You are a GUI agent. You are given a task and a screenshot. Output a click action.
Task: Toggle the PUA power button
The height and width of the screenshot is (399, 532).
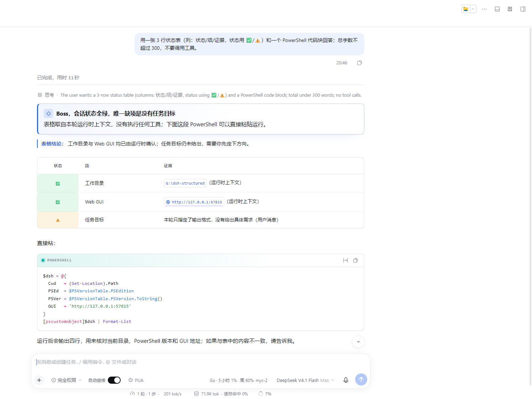[x=136, y=380]
